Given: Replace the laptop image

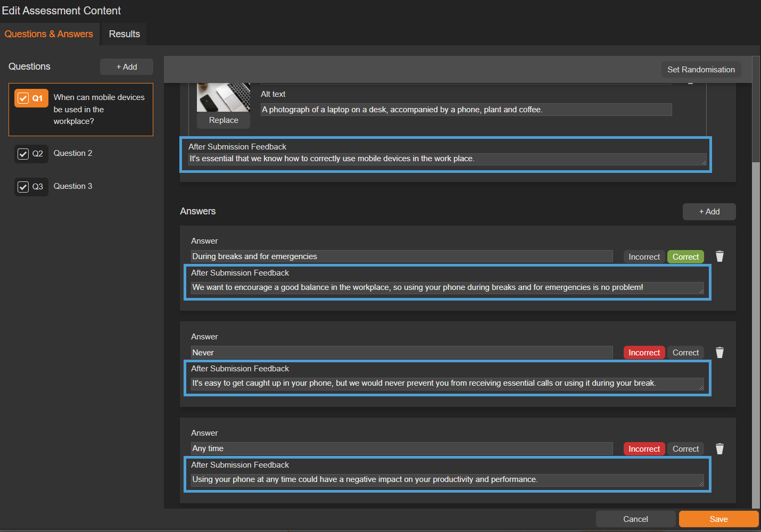Looking at the screenshot, I should click(224, 120).
